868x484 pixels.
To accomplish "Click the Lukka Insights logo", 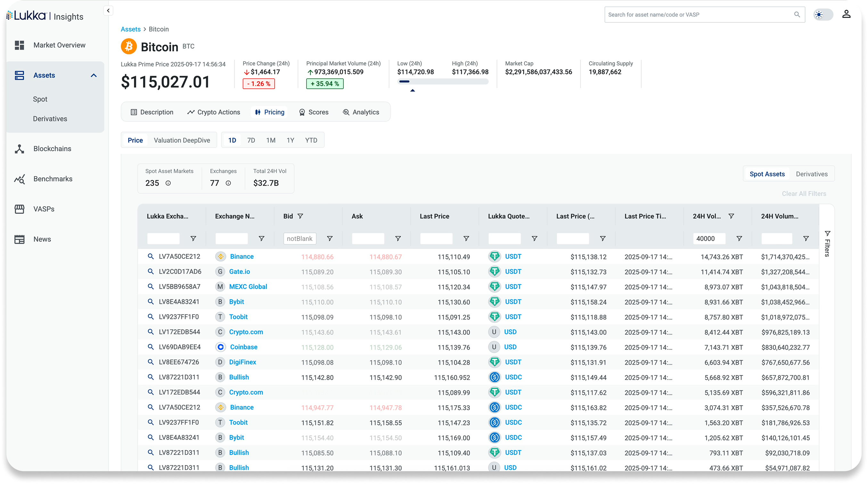I will 45,16.
